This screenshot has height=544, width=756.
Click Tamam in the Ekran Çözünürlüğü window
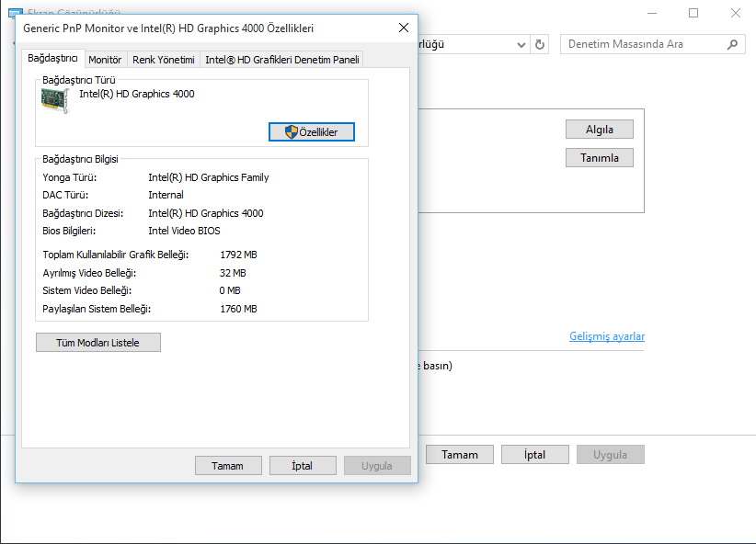[x=460, y=454]
